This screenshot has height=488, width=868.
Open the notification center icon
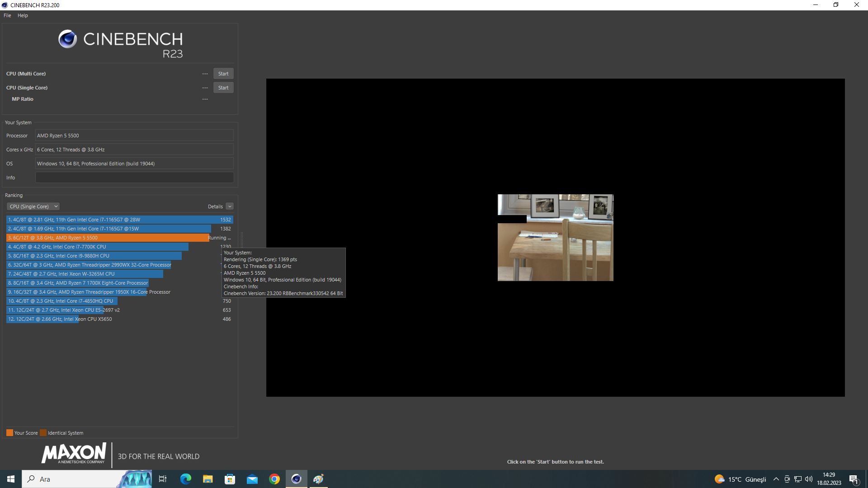[x=854, y=479]
